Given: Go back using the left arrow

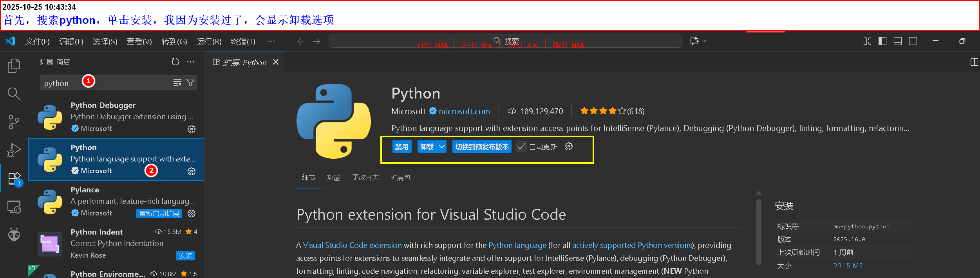Looking at the screenshot, I should point(301,41).
